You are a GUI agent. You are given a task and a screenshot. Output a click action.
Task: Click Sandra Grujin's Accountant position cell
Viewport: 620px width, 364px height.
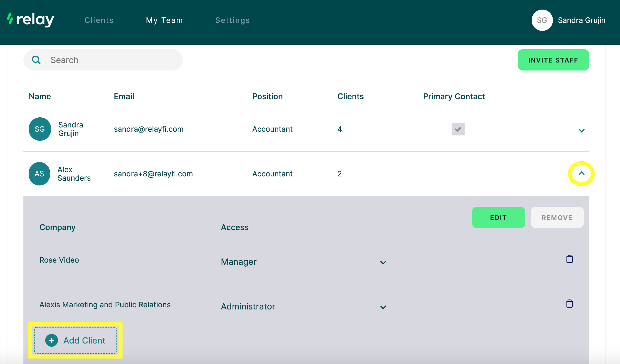click(272, 129)
